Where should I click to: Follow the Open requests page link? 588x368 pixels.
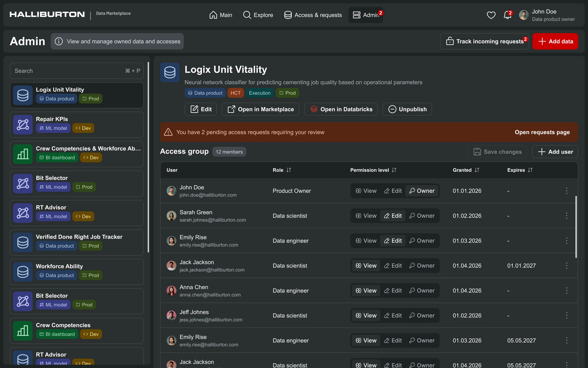point(542,132)
